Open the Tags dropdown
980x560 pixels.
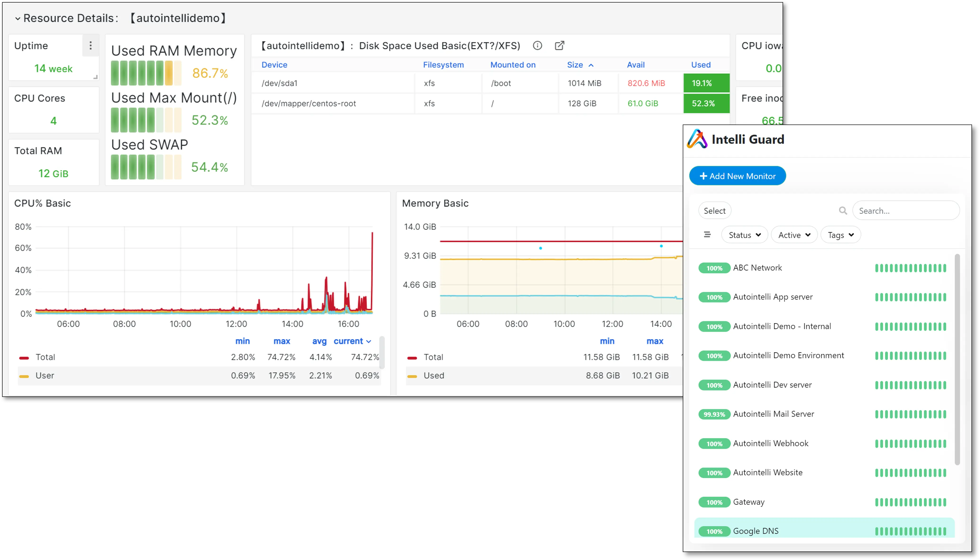840,235
